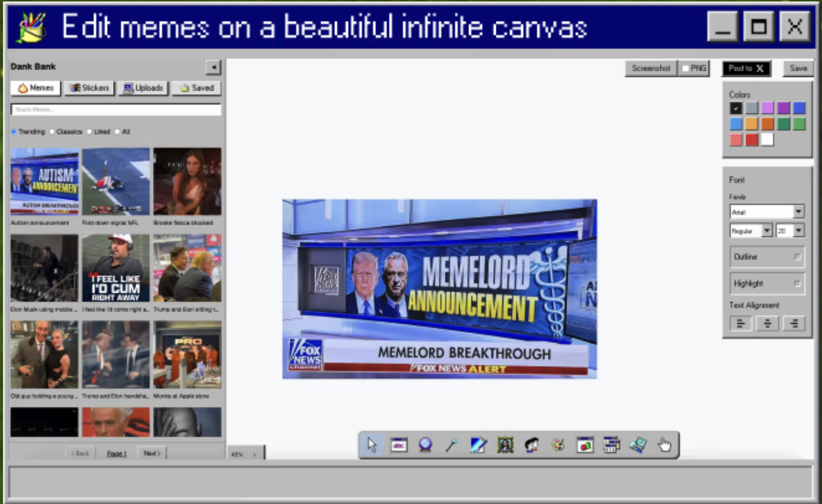
Task: Select the Trending radio filter
Action: click(x=14, y=132)
